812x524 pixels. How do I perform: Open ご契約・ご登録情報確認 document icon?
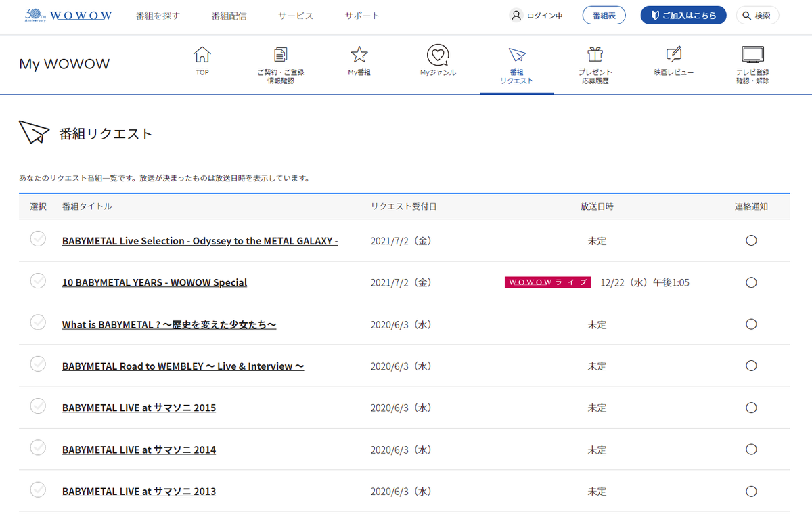(280, 55)
